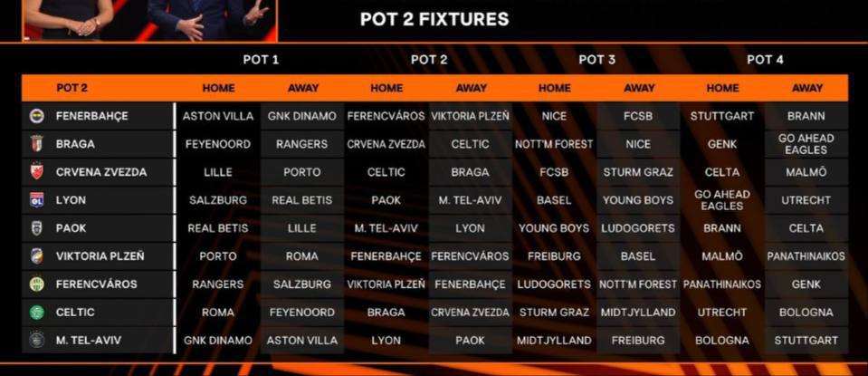
Task: Click the orange POT 2 header cell
Action: click(x=72, y=88)
